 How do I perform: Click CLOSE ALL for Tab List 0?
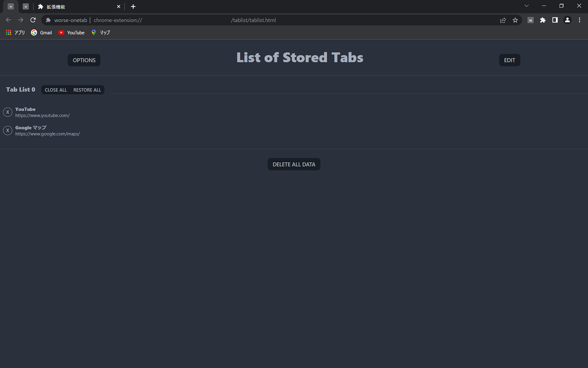[x=56, y=90]
